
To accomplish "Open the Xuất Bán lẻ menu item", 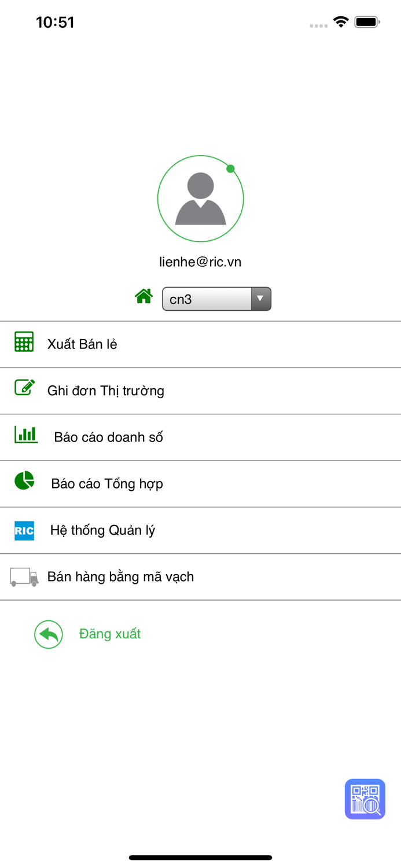I will point(82,344).
